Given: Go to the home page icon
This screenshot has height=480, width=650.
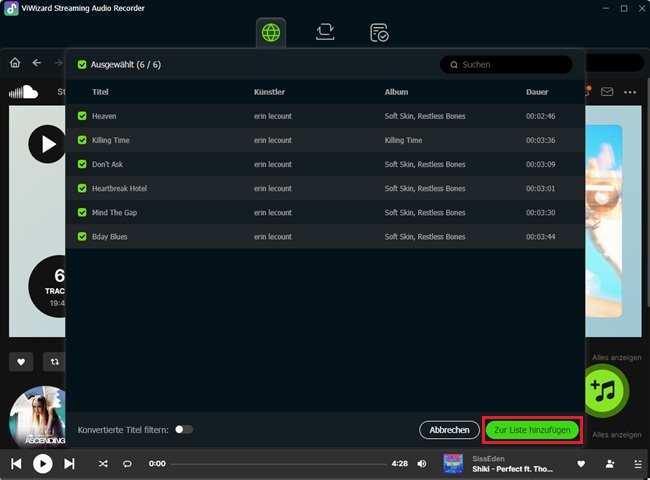Looking at the screenshot, I should (x=15, y=63).
